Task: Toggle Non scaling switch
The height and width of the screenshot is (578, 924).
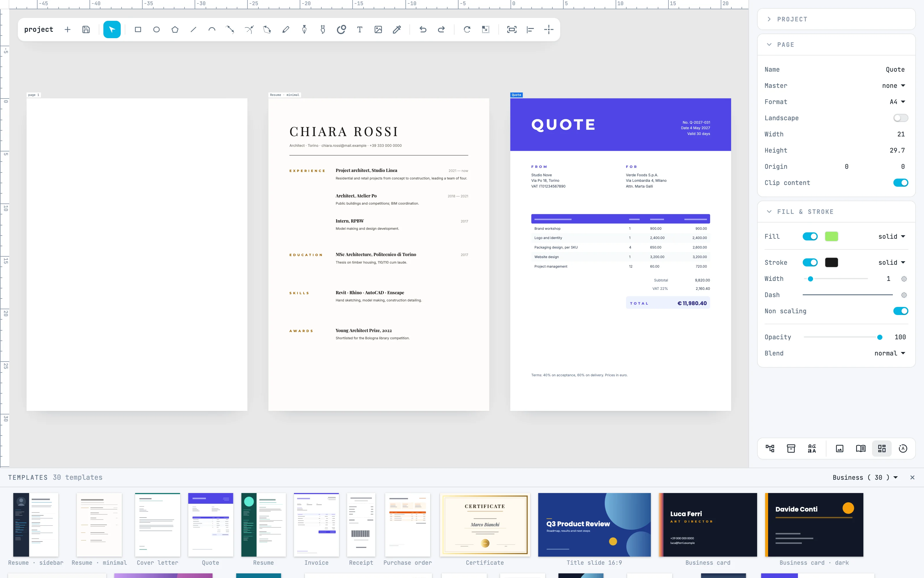Action: coord(900,311)
